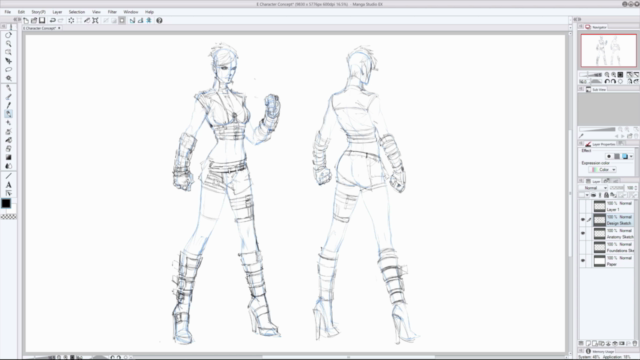Open the Selection menu

pos(77,12)
